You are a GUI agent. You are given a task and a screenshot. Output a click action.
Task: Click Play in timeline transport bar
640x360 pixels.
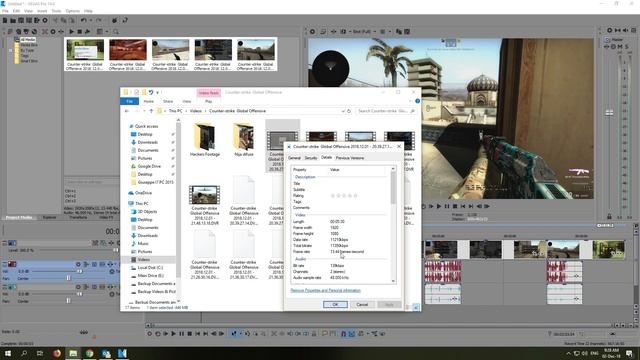tap(173, 334)
